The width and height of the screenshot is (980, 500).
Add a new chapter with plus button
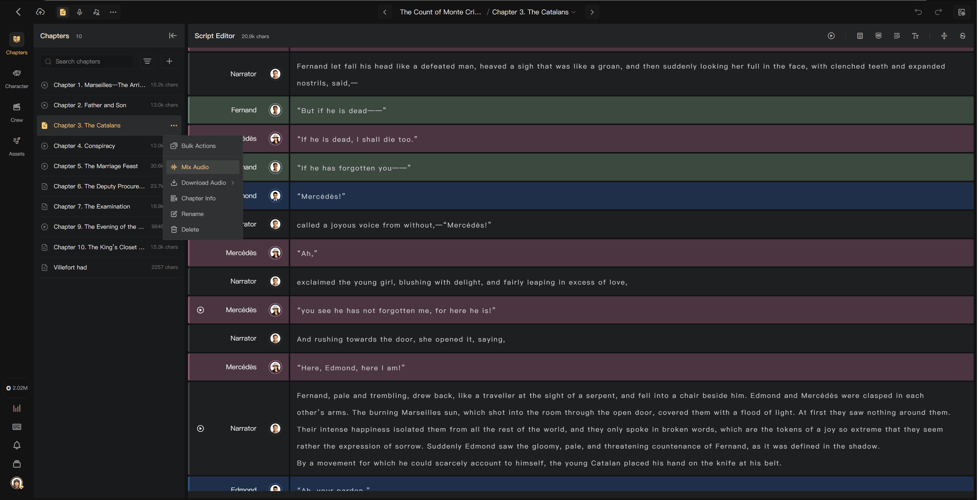tap(169, 61)
